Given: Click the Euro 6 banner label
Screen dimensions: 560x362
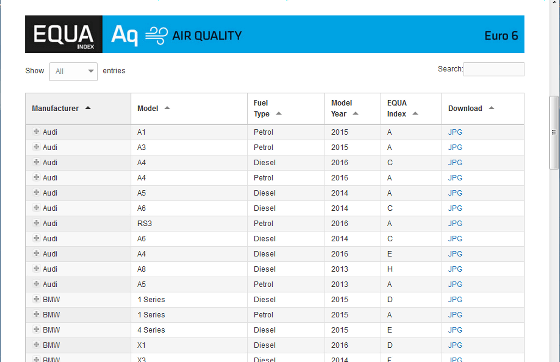Looking at the screenshot, I should [x=501, y=36].
